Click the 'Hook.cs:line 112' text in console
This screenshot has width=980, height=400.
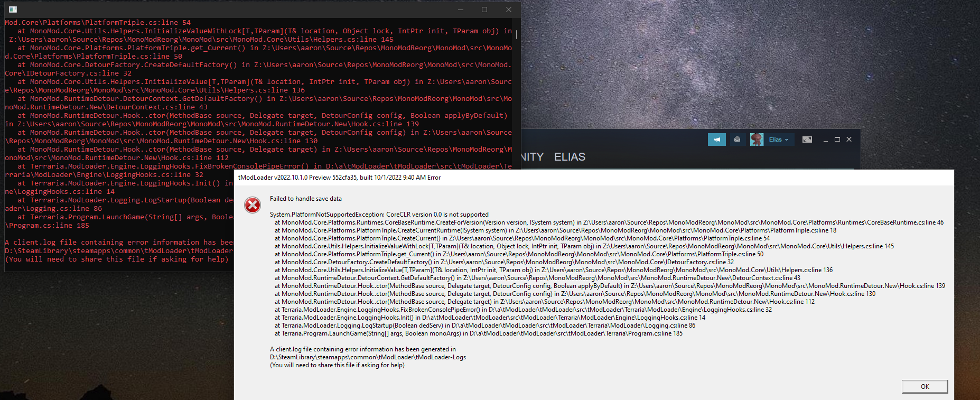coord(195,158)
